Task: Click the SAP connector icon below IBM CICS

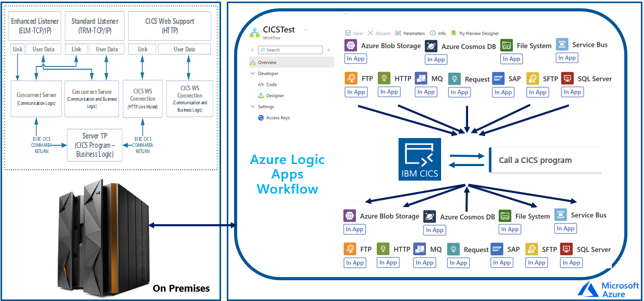Action: point(497,249)
